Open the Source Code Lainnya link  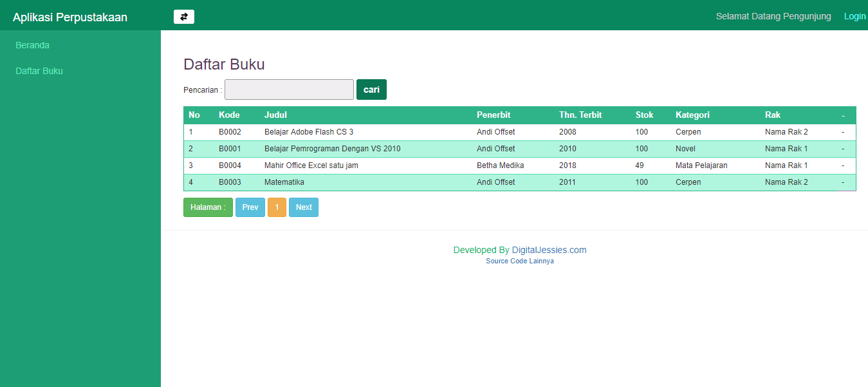pyautogui.click(x=519, y=261)
